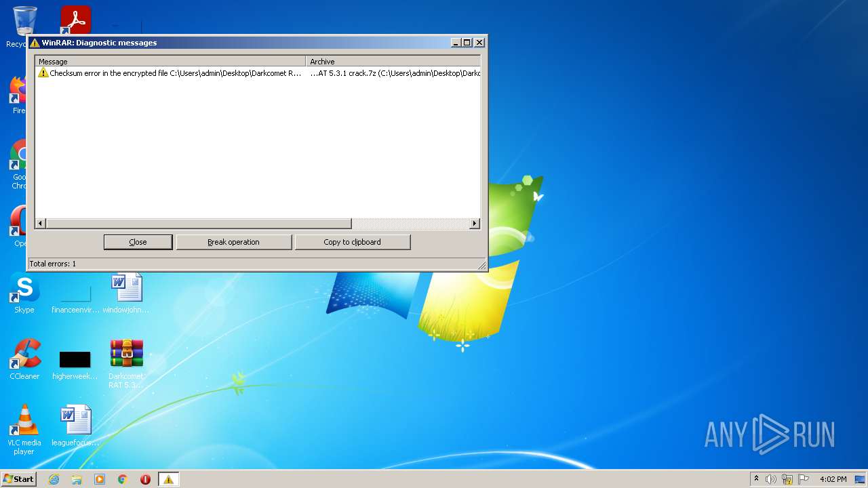868x488 pixels.
Task: Click the horizontal scrollbar thumb
Action: [199, 224]
